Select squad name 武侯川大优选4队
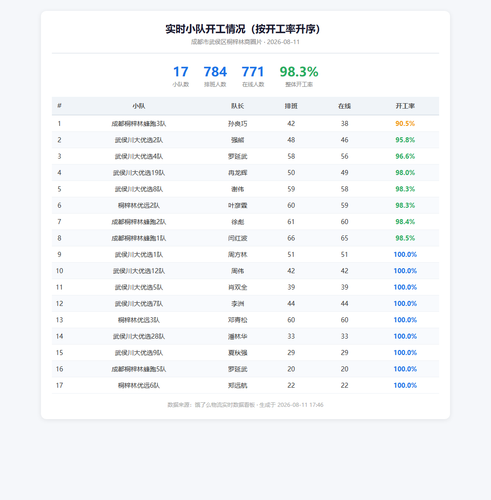 tap(139, 156)
